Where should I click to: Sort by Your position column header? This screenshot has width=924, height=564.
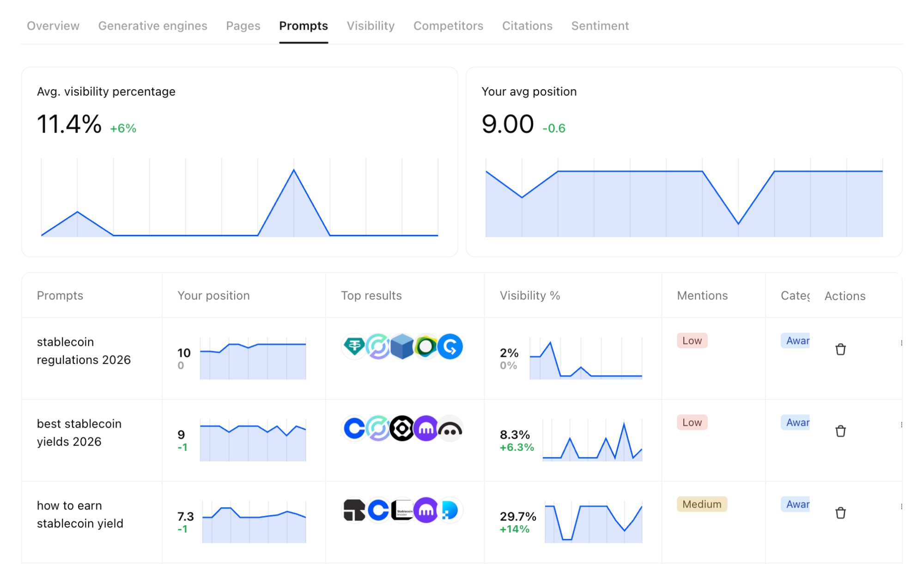coord(213,295)
